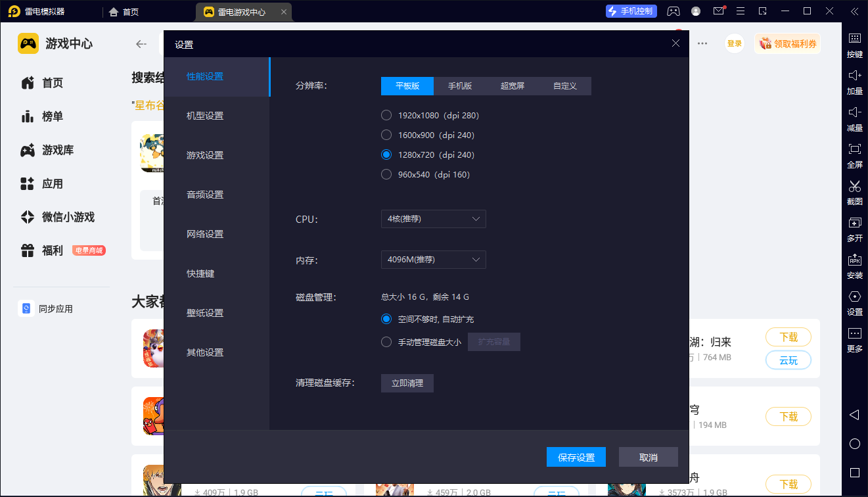Expand the 内存 memory dropdown
The image size is (868, 497).
click(x=434, y=260)
